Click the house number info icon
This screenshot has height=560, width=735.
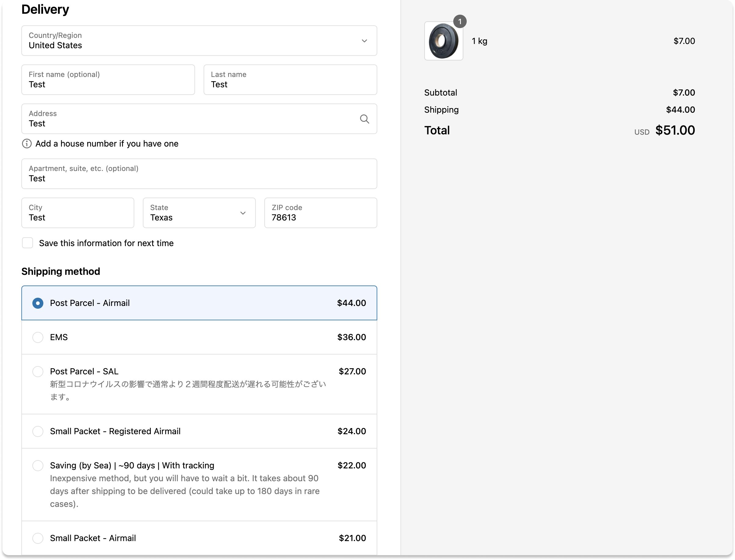tap(27, 144)
